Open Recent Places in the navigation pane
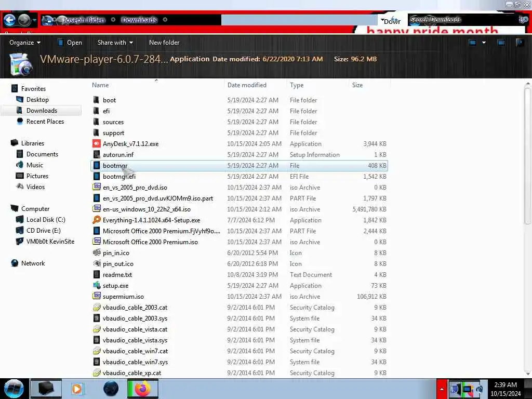532x399 pixels. [45, 122]
